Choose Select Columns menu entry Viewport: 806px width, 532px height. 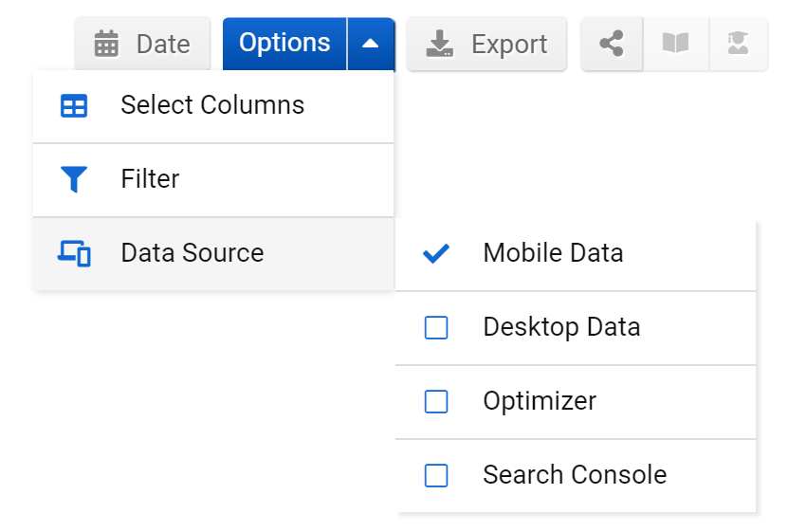tap(213, 106)
